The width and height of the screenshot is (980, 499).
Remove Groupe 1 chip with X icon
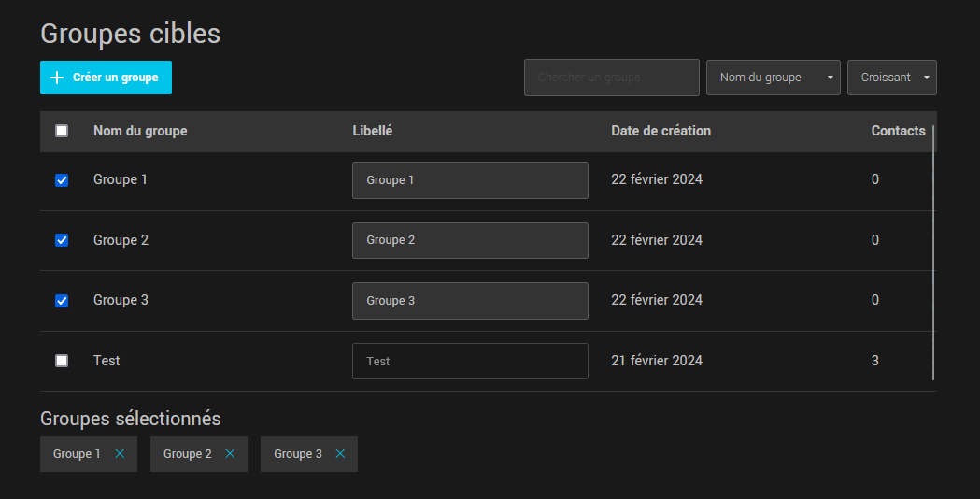tap(120, 454)
